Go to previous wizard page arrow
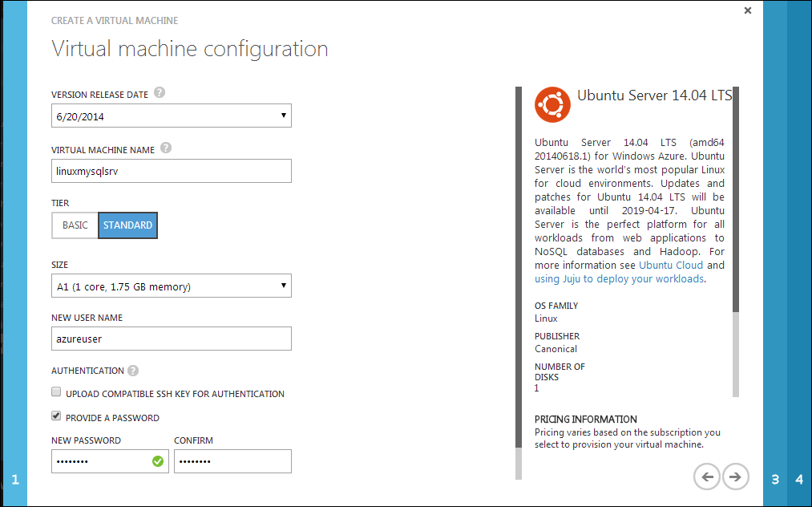 (707, 477)
